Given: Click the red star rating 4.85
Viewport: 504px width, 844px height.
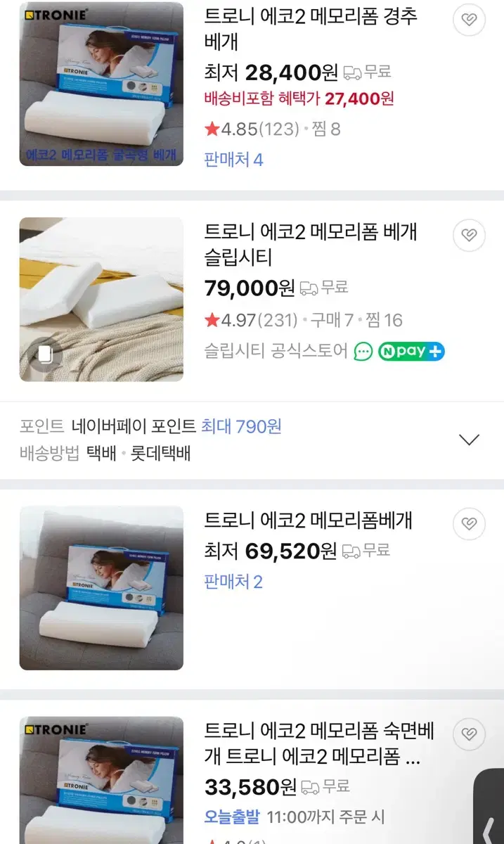Looking at the screenshot, I should [x=212, y=129].
